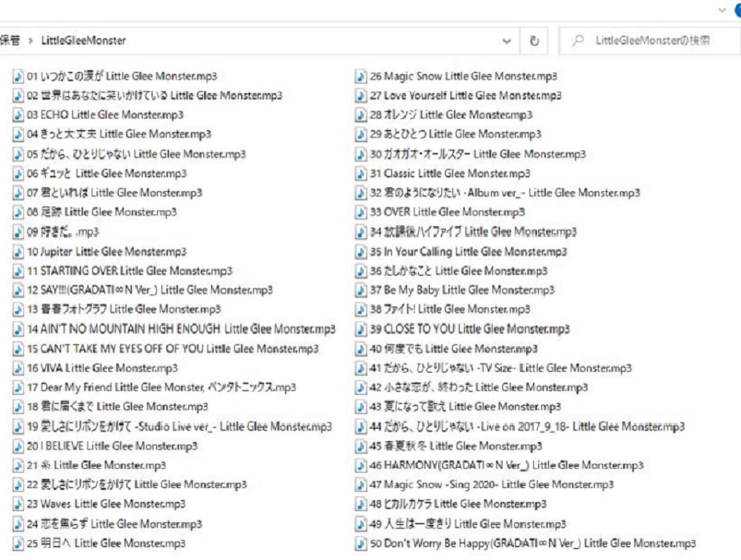Screen dimensions: 741x560
Task: Click music icon of 46 HARMONY file
Action: click(x=360, y=466)
